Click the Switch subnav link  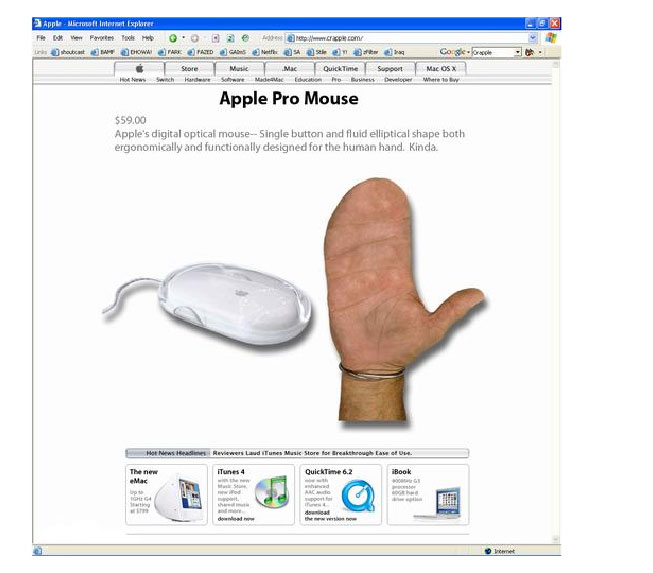(x=165, y=80)
